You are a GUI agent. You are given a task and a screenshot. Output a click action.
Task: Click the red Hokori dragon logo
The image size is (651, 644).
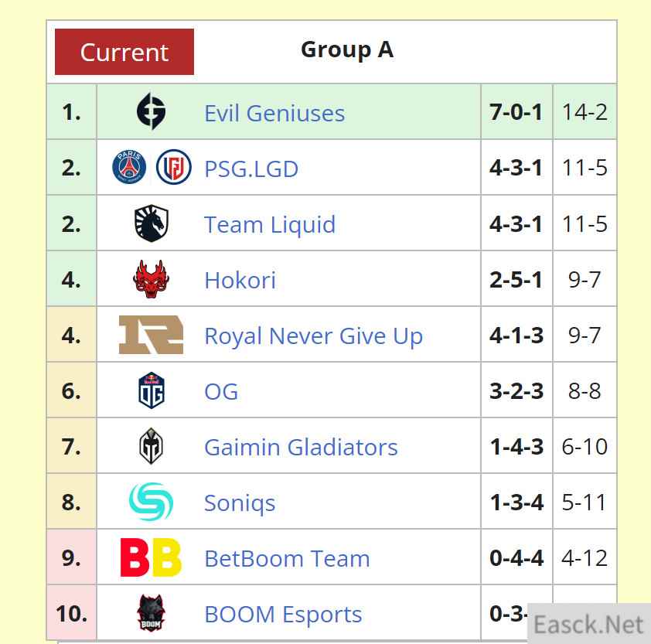pos(151,279)
